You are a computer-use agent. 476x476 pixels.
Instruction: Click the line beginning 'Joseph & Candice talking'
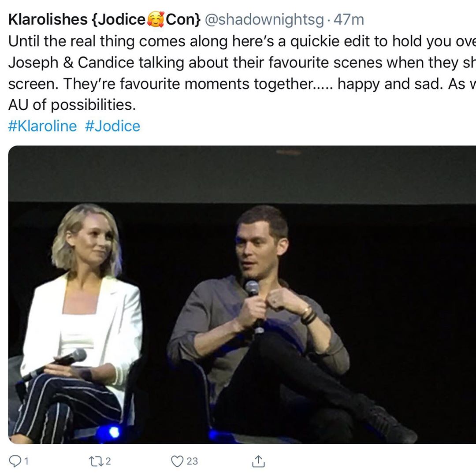[242, 63]
